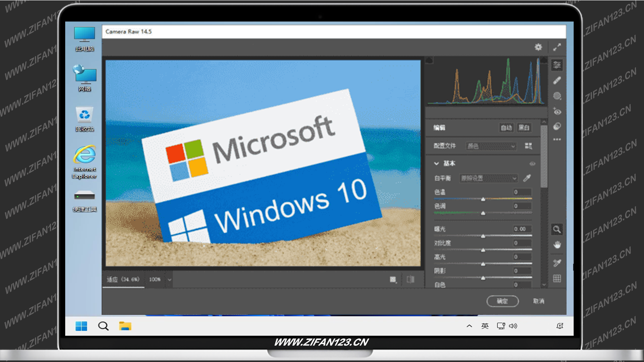Open the 白平衡 white balance dropdown
This screenshot has width=644, height=362.
(488, 178)
